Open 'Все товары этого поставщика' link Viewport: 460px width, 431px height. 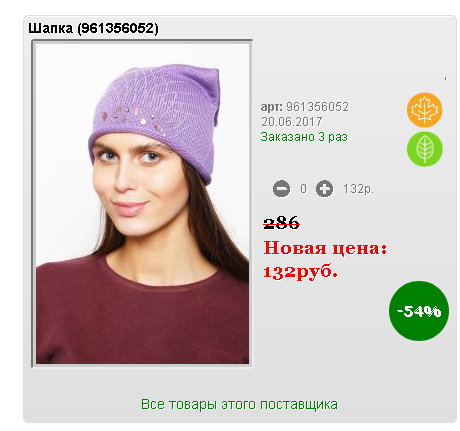(x=239, y=404)
